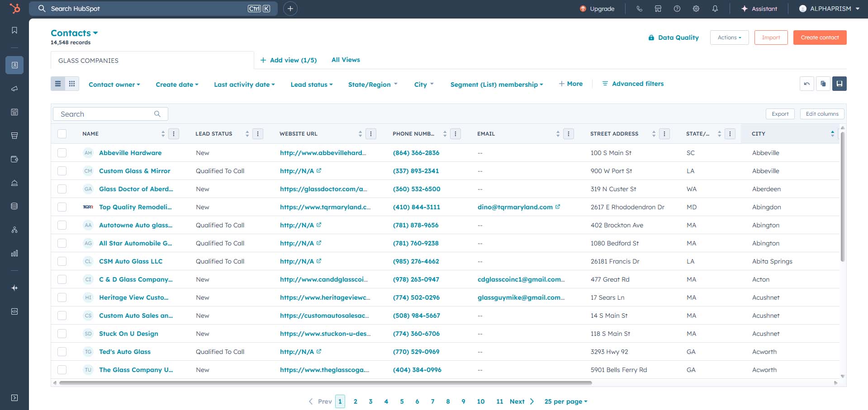868x410 pixels.
Task: Expand the sidebar with bottom arrow icon
Action: pos(14,398)
